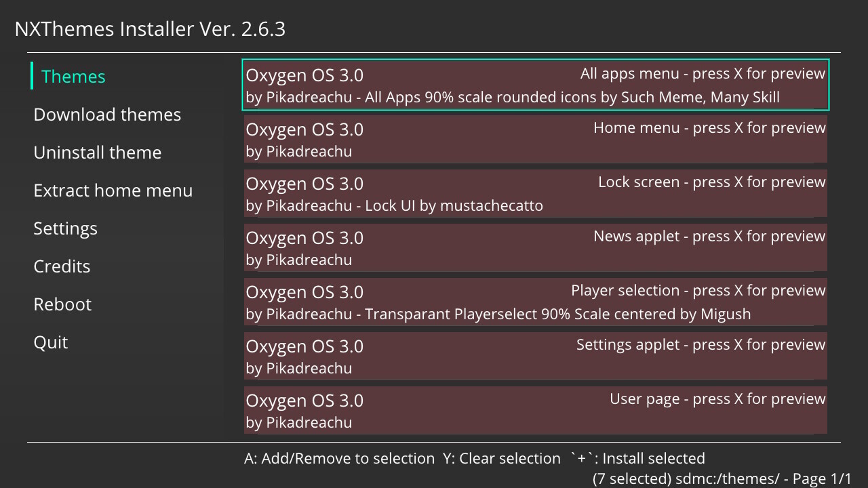The image size is (868, 488).
Task: Toggle the Lock screen theme entry
Action: point(535,193)
